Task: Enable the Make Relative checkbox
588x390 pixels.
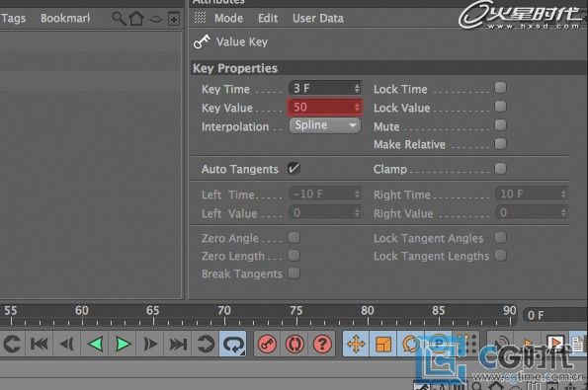Action: coord(500,143)
